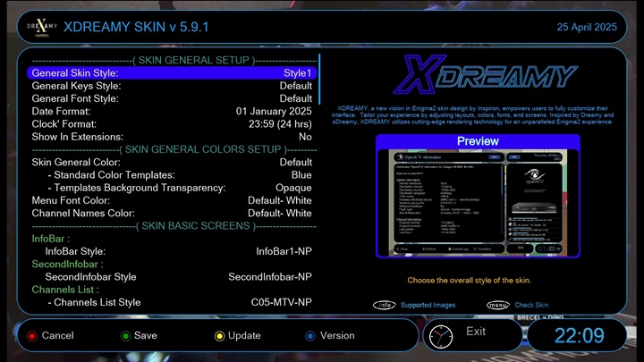
Task: Select Channels List Style label
Action: [94, 302]
